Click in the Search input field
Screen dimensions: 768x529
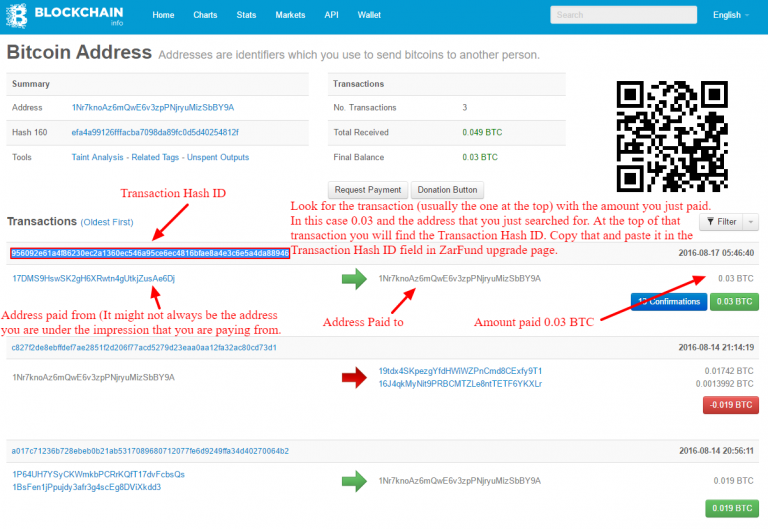click(621, 15)
